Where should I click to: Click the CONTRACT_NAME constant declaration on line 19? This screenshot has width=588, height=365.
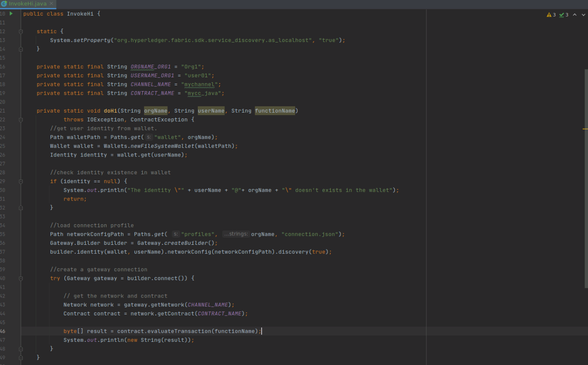coord(152,93)
